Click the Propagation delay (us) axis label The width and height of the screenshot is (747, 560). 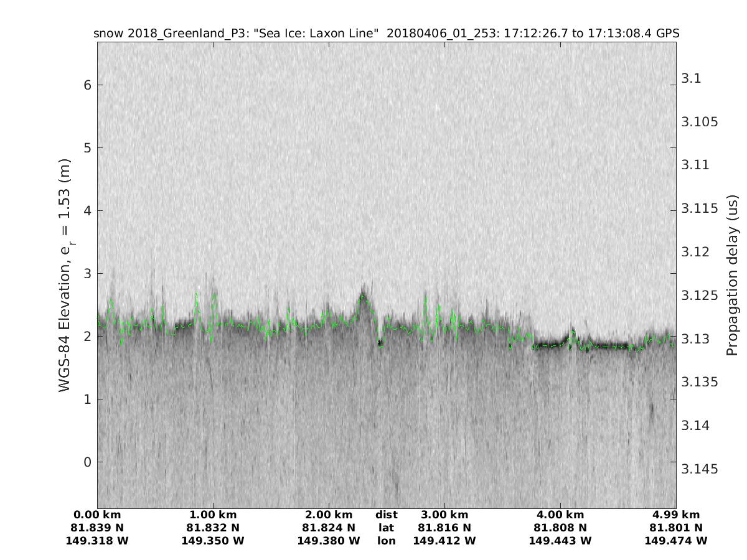tap(733, 276)
